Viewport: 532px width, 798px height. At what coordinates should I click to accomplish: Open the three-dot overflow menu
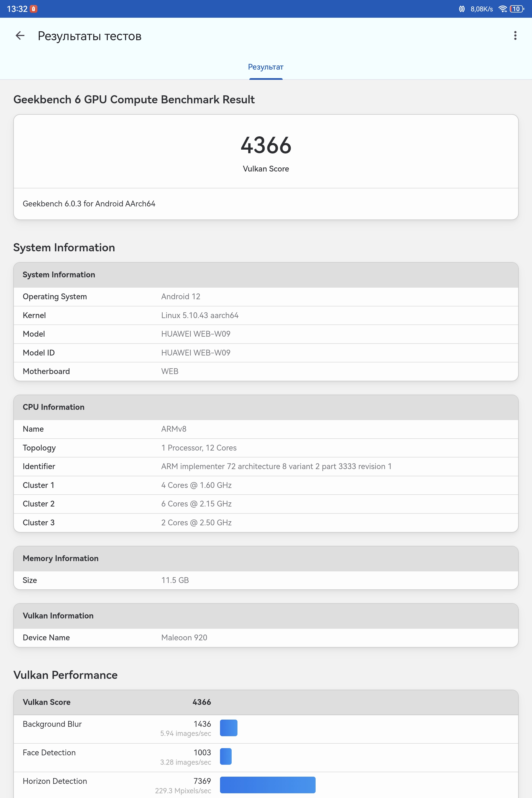coord(515,36)
